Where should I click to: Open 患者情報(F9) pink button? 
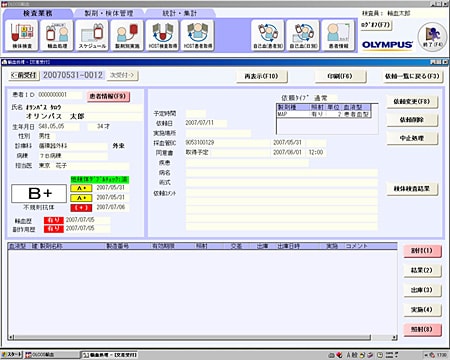pos(108,96)
